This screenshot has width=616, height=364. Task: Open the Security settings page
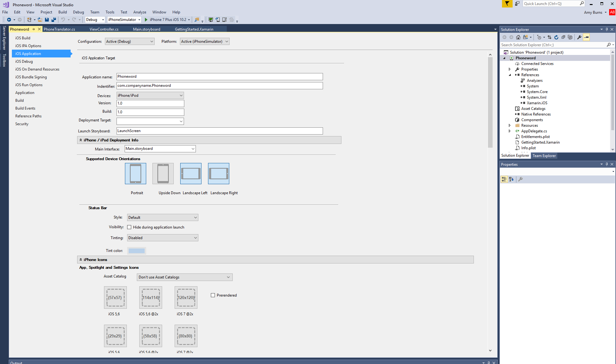coord(22,124)
